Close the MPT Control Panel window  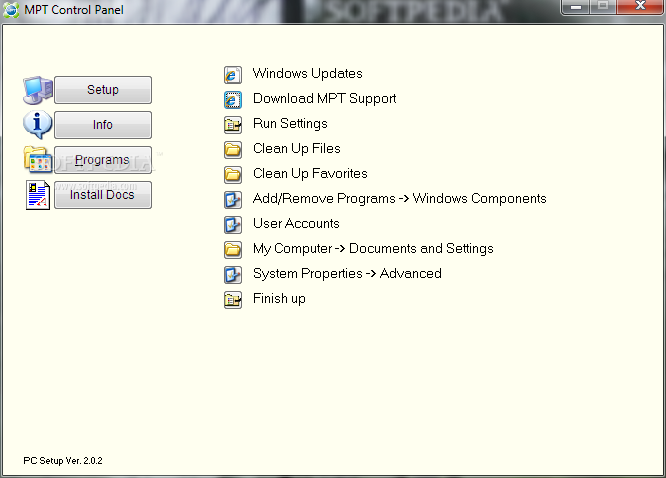click(x=641, y=7)
